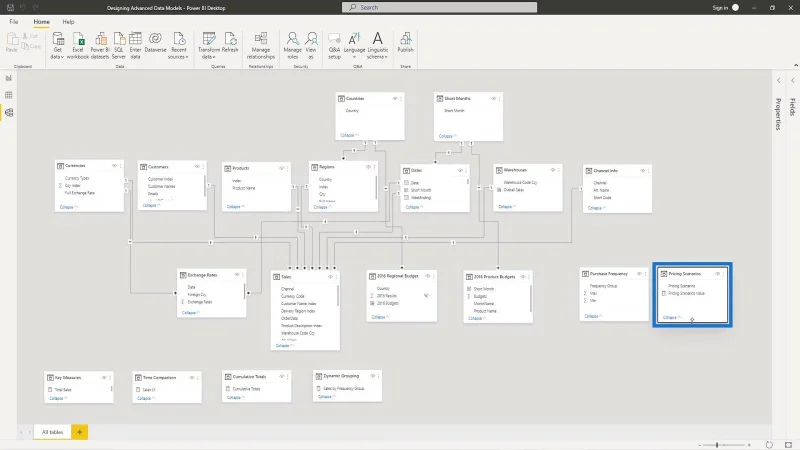Open more options on Exchange Rates table
Screen dimensions: 800x450
point(242,275)
